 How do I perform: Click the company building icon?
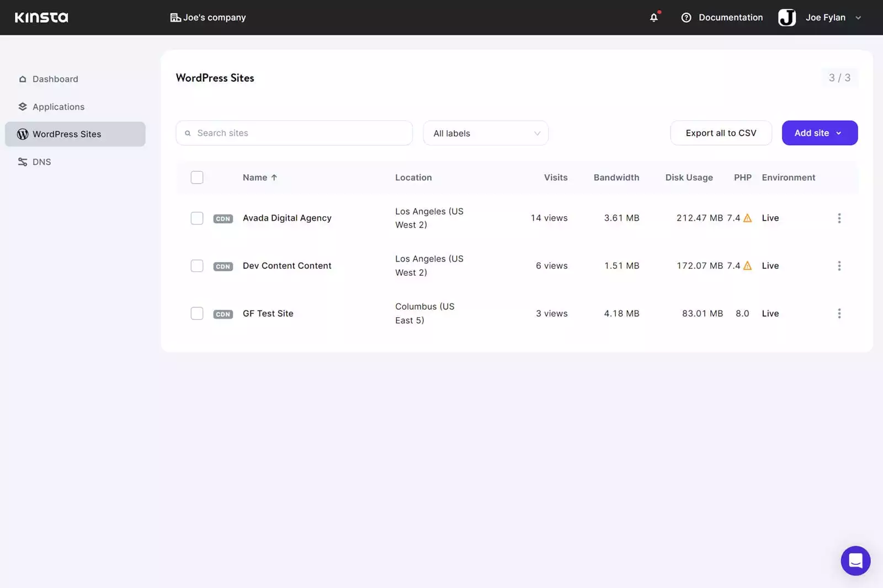click(175, 18)
